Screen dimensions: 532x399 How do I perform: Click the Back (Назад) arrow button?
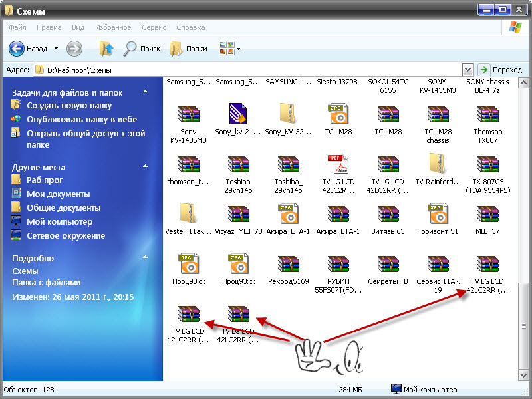pos(17,49)
